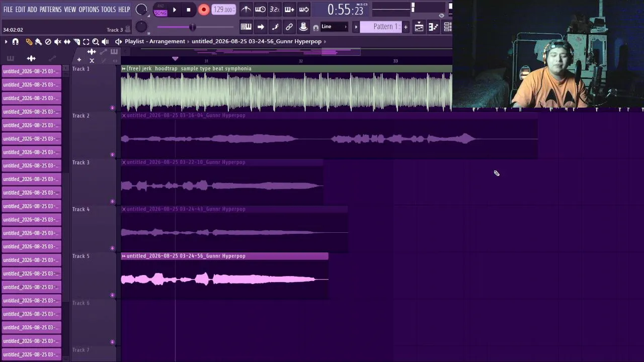Enable overdub recording with plus icon

[x=289, y=9]
